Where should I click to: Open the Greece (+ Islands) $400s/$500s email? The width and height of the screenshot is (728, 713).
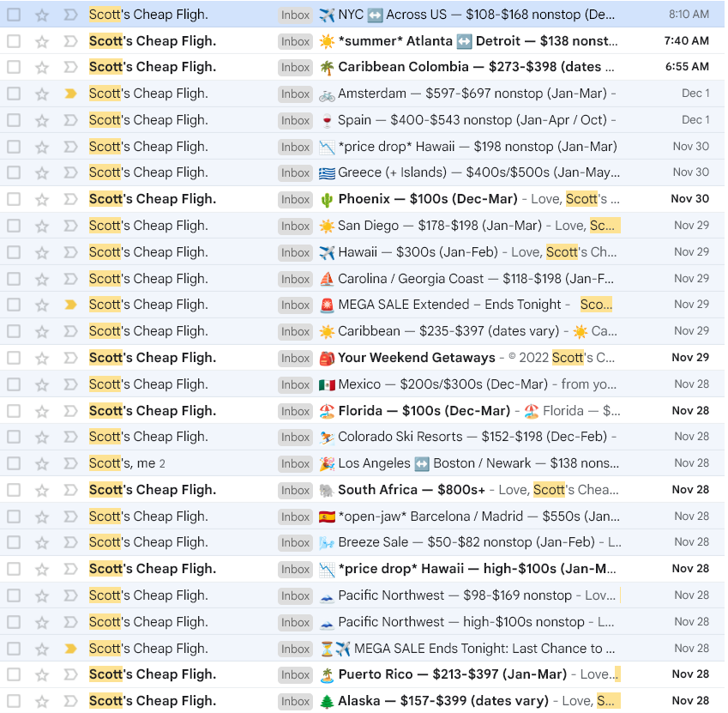(x=362, y=172)
